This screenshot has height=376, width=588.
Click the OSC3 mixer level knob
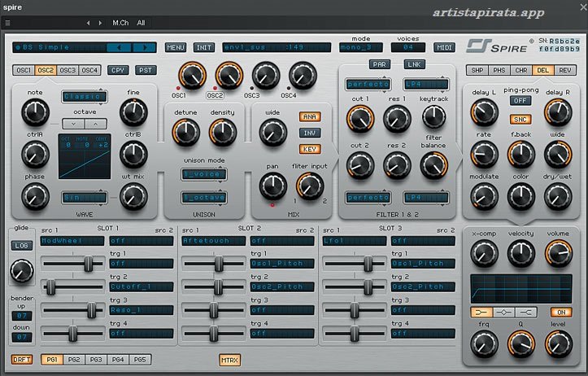click(266, 76)
